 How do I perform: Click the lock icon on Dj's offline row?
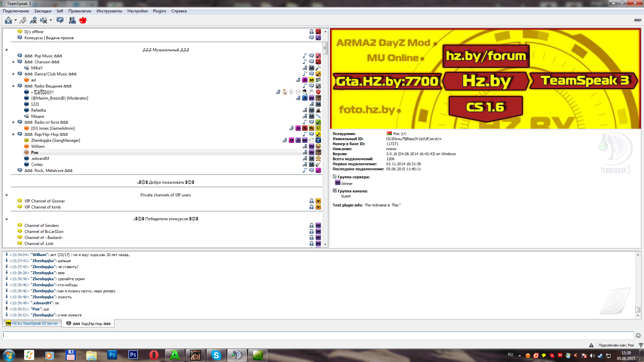(x=312, y=32)
